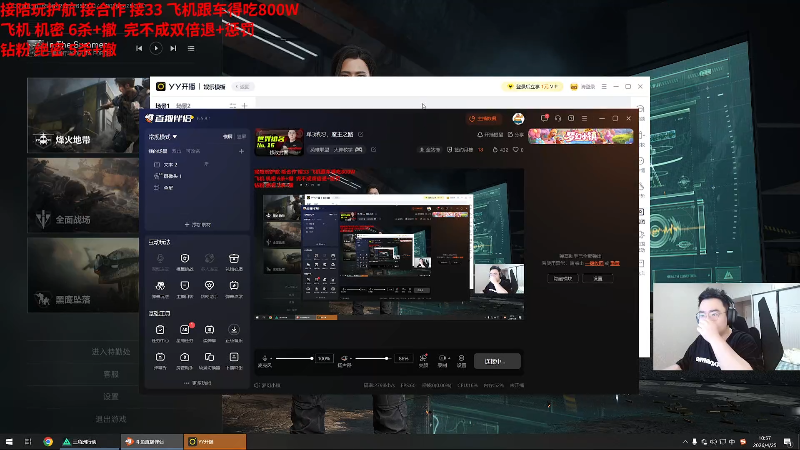Click first interaction tool, microphone icon
The height and width of the screenshot is (450, 800).
click(160, 261)
